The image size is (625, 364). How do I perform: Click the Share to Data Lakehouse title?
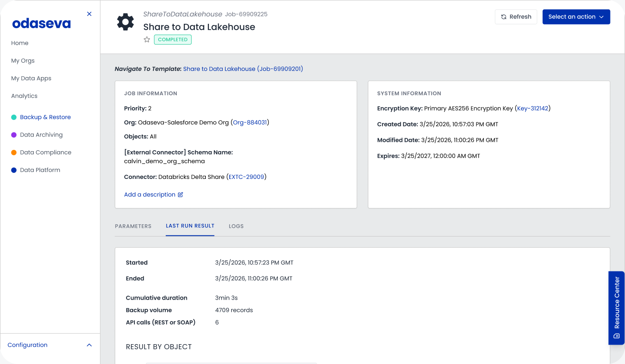click(199, 27)
